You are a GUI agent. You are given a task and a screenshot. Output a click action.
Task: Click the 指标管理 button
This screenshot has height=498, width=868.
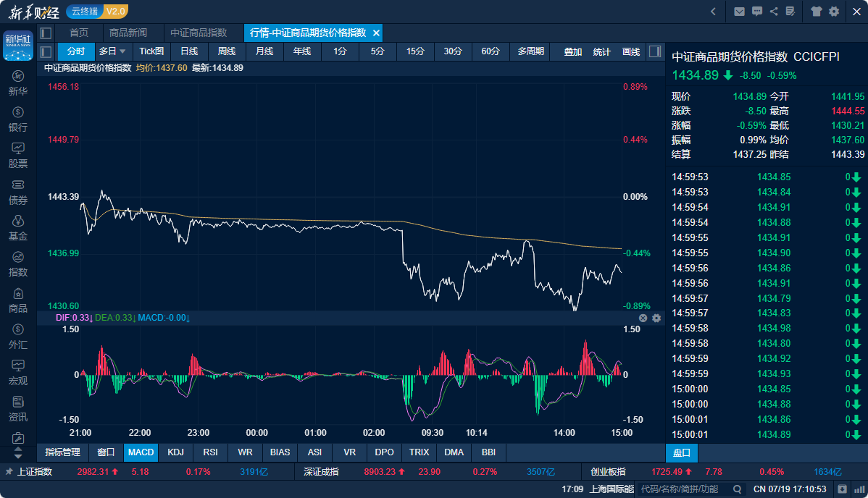pos(63,452)
